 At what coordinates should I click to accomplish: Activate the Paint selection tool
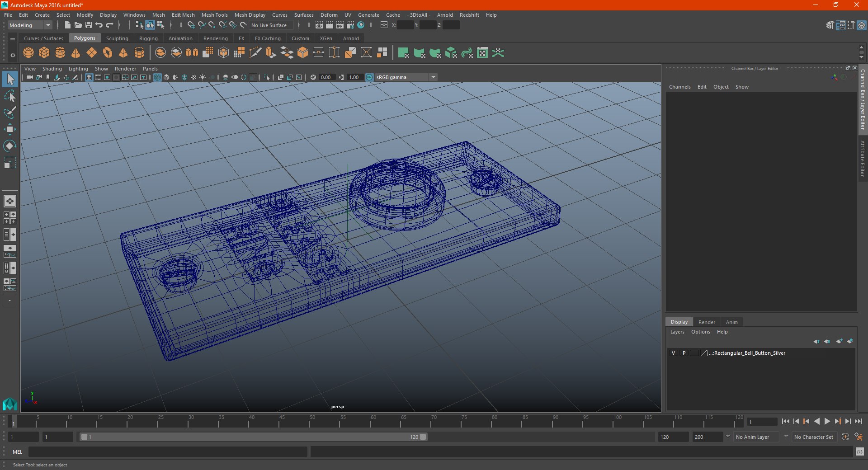(10, 113)
